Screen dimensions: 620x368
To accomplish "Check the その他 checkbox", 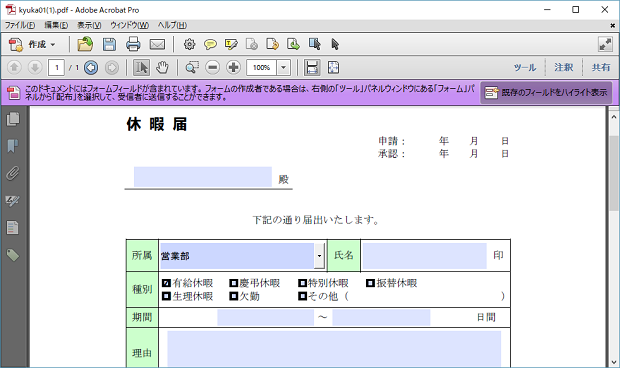I will [x=302, y=296].
